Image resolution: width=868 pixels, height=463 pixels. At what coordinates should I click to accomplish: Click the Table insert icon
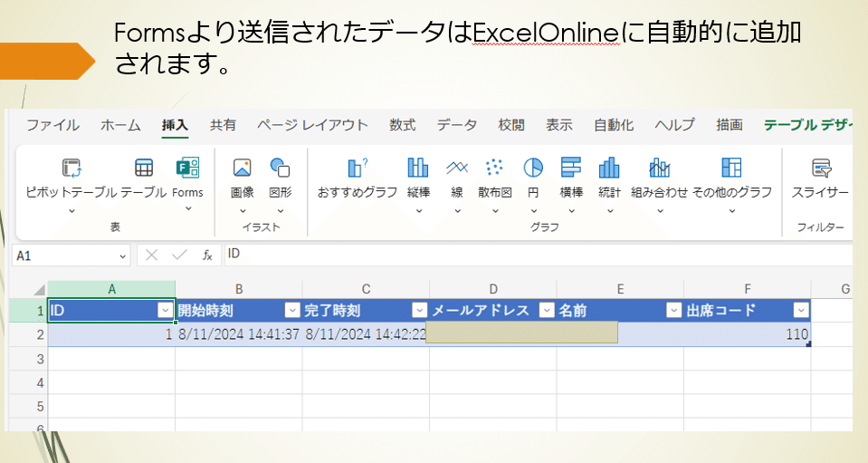[x=144, y=168]
